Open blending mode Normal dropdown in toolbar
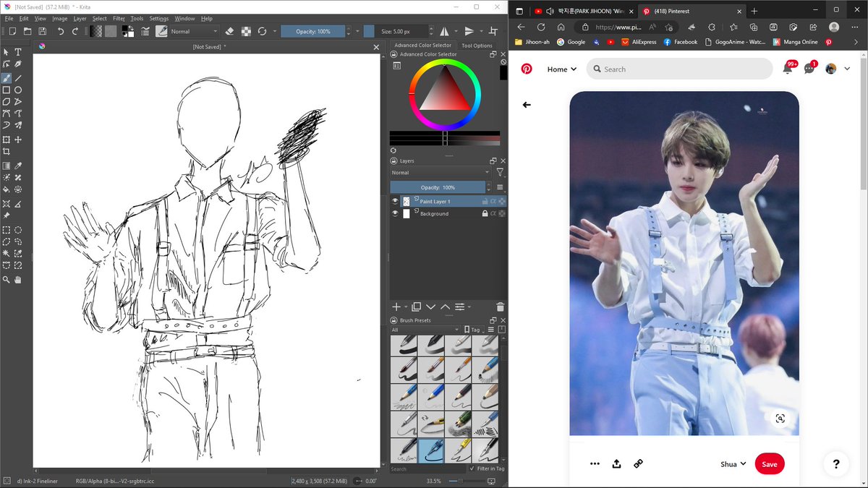This screenshot has height=488, width=868. pyautogui.click(x=194, y=31)
